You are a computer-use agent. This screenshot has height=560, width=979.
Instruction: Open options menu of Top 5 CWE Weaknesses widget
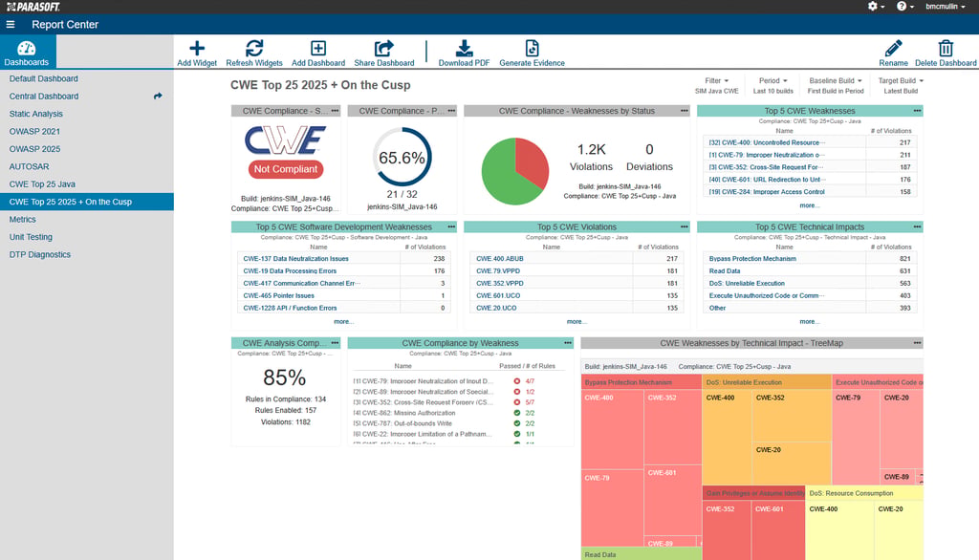click(917, 111)
